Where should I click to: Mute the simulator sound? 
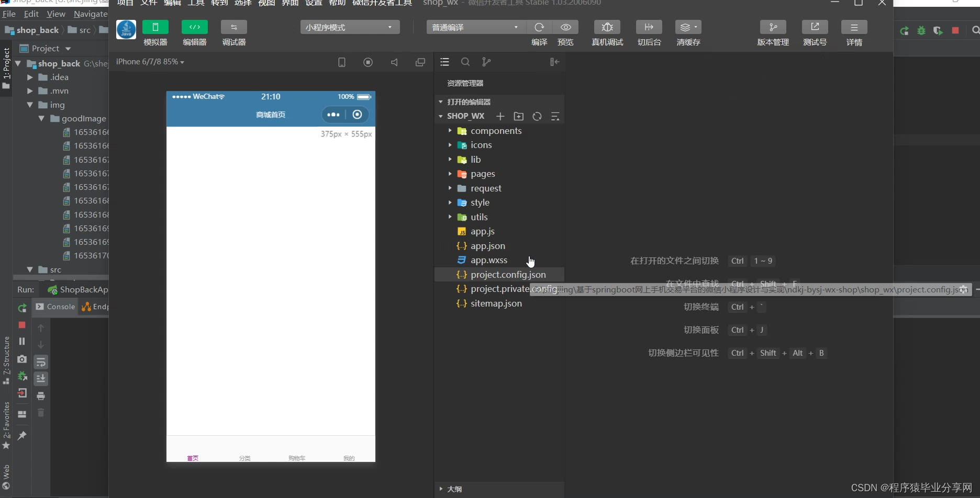pyautogui.click(x=394, y=62)
